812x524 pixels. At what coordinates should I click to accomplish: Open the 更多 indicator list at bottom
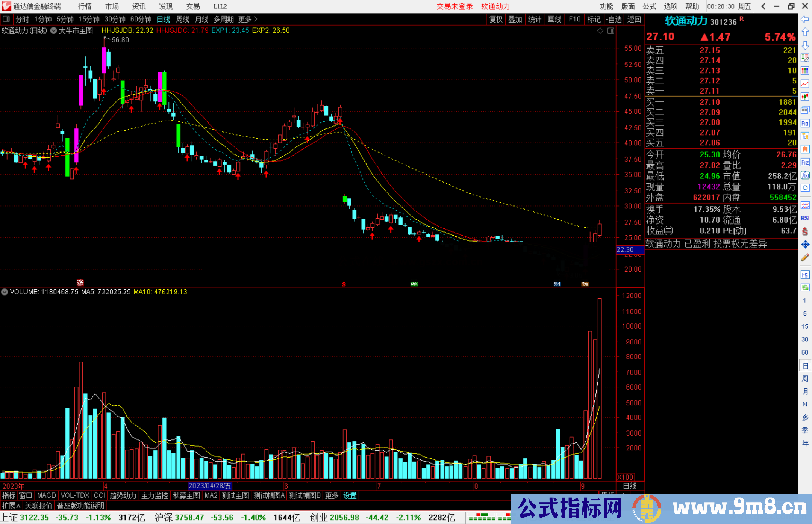(x=332, y=496)
